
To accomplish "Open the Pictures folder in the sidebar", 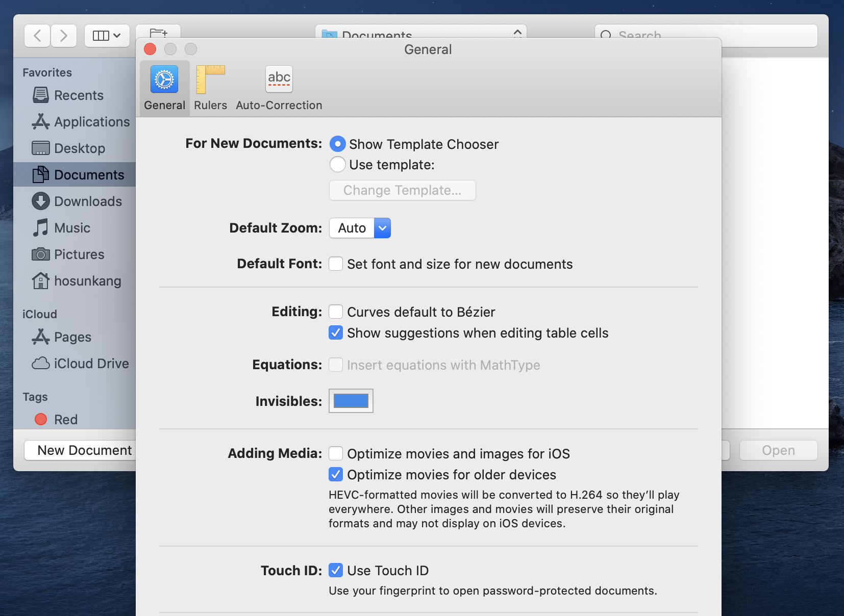I will (x=75, y=254).
